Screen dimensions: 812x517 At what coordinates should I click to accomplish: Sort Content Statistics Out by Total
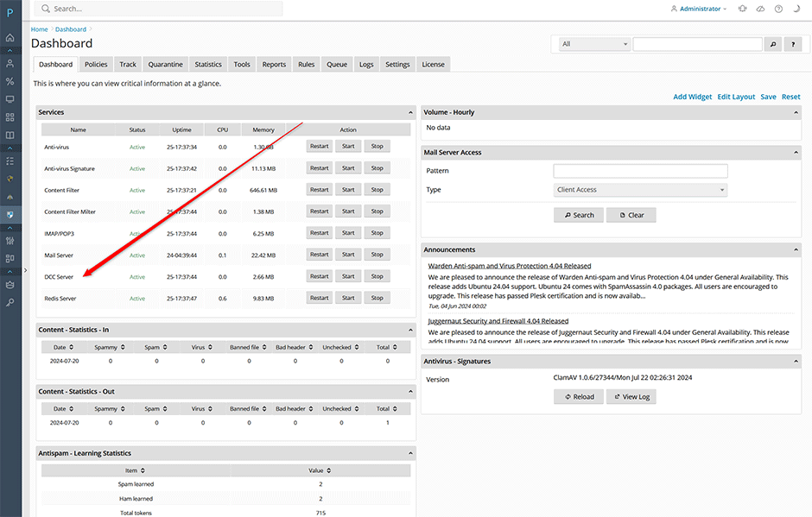click(387, 409)
